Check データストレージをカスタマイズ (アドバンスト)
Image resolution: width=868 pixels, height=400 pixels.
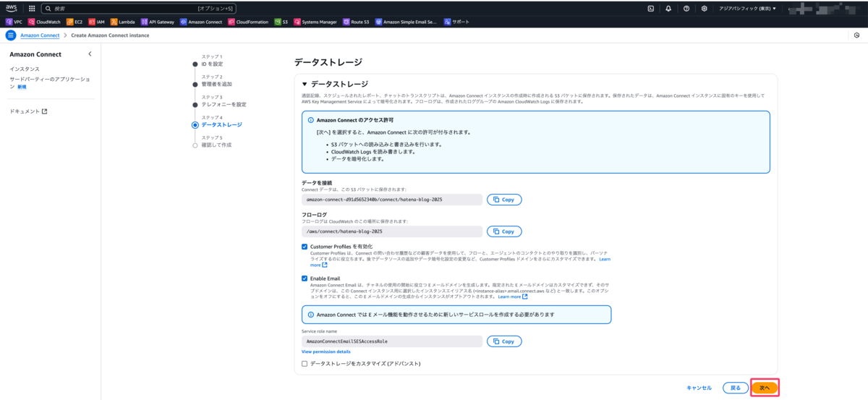(x=305, y=363)
